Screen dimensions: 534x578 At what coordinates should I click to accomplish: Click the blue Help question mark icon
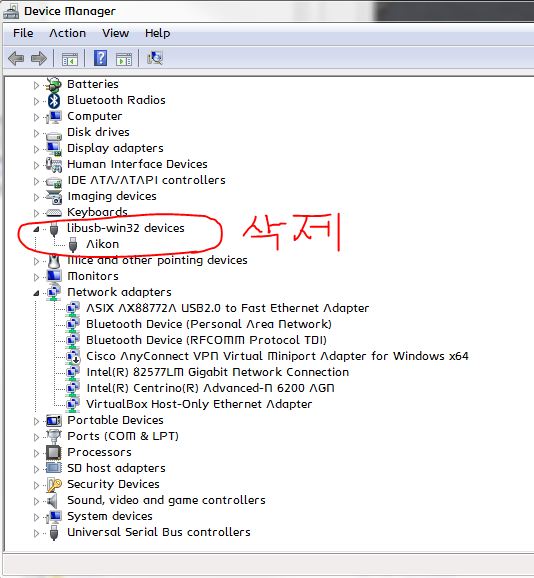click(x=100, y=58)
